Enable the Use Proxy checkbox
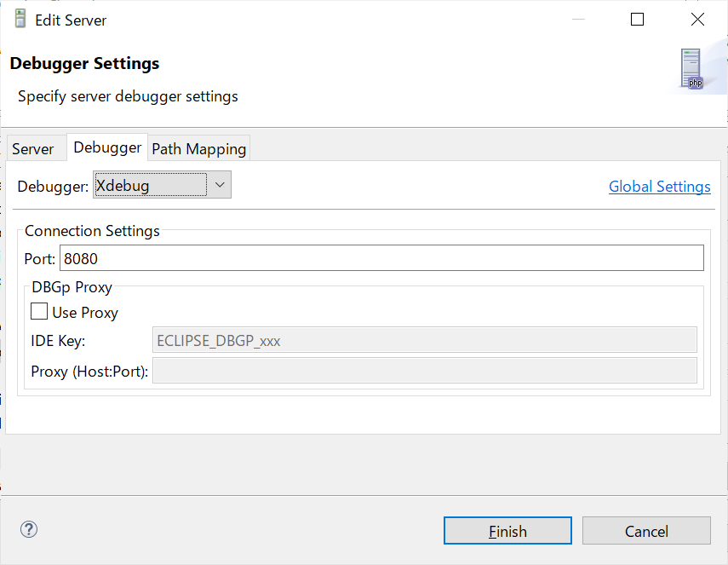The image size is (728, 565). click(39, 311)
